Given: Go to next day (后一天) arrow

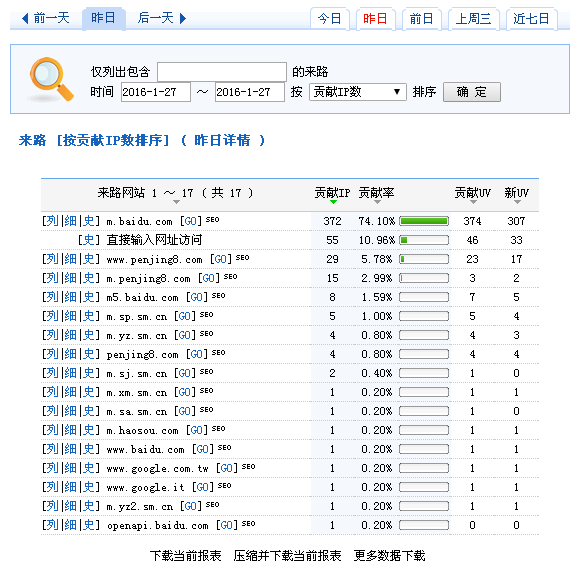Looking at the screenshot, I should pos(183,18).
